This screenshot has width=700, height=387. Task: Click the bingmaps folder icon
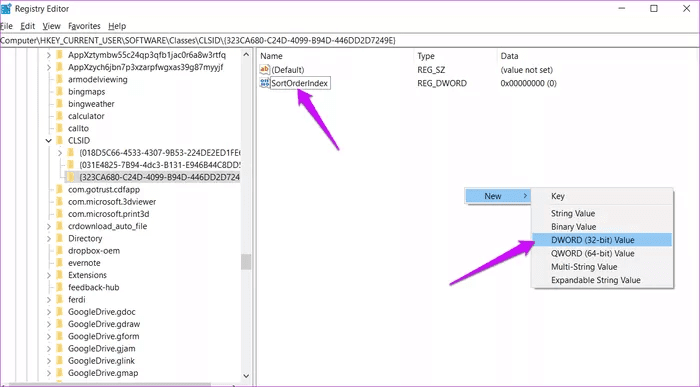click(x=60, y=92)
